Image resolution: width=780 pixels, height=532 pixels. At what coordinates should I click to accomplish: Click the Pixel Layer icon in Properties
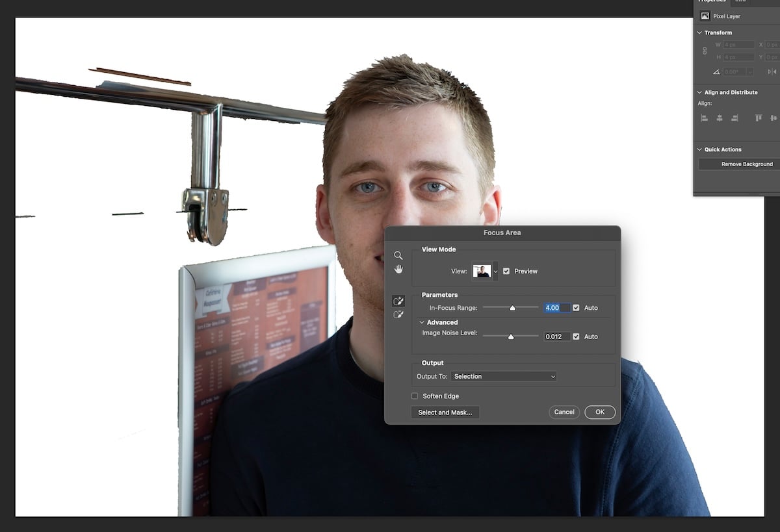(706, 16)
